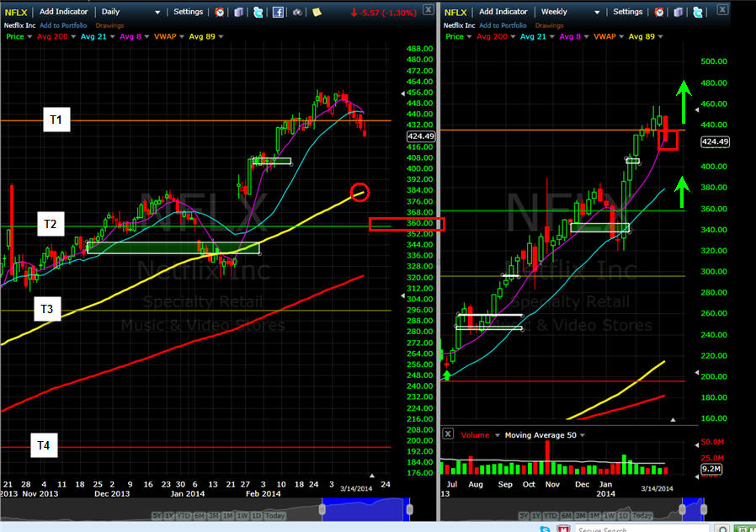Click the camera snapshot icon on daily chart
This screenshot has width=756, height=532.
point(297,12)
